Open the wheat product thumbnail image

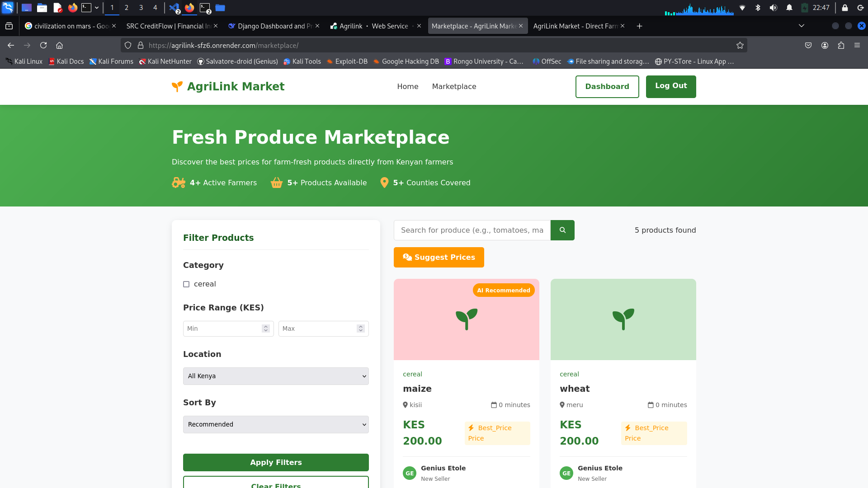pos(623,319)
